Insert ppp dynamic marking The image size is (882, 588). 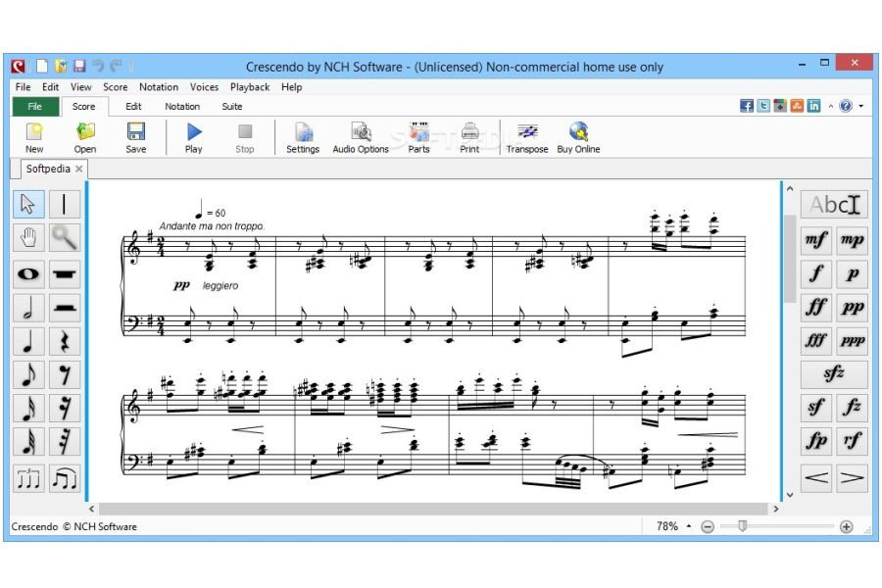(x=853, y=340)
